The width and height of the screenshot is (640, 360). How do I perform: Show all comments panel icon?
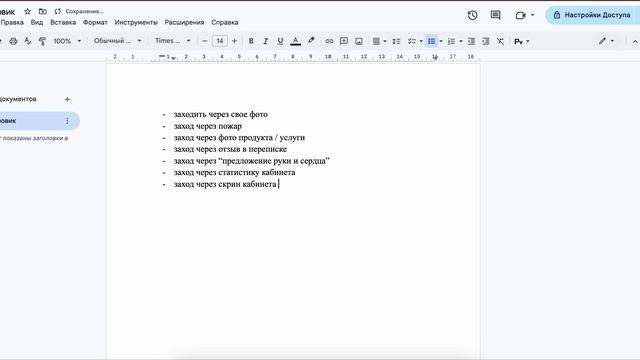pyautogui.click(x=496, y=15)
